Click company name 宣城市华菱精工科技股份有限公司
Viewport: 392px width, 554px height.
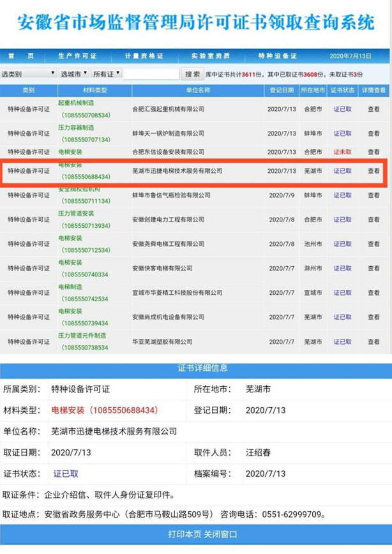coord(177,292)
